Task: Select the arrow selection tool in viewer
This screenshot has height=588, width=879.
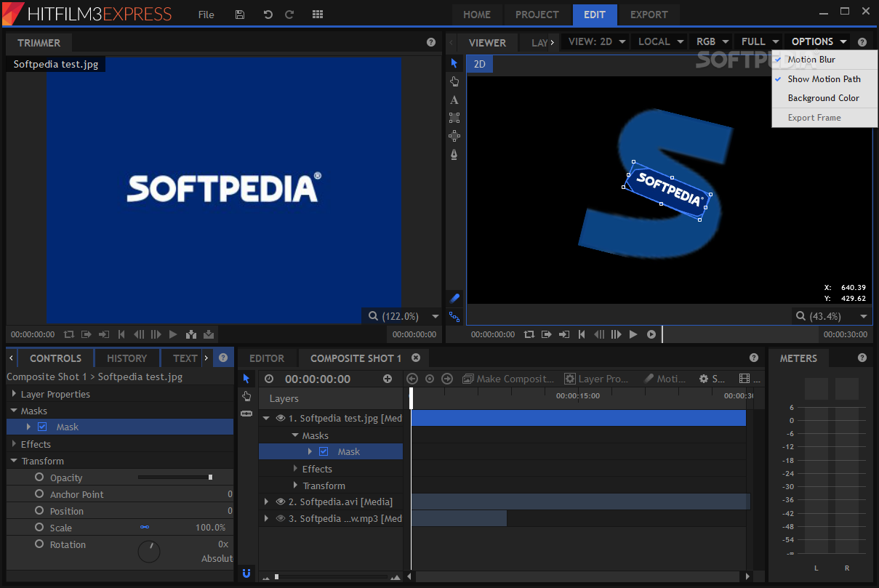Action: [x=454, y=63]
